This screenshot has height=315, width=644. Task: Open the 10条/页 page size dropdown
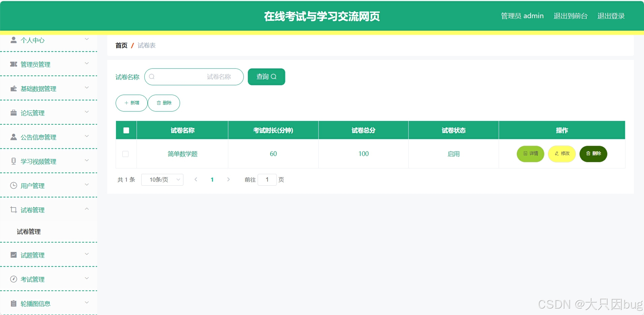click(x=162, y=180)
